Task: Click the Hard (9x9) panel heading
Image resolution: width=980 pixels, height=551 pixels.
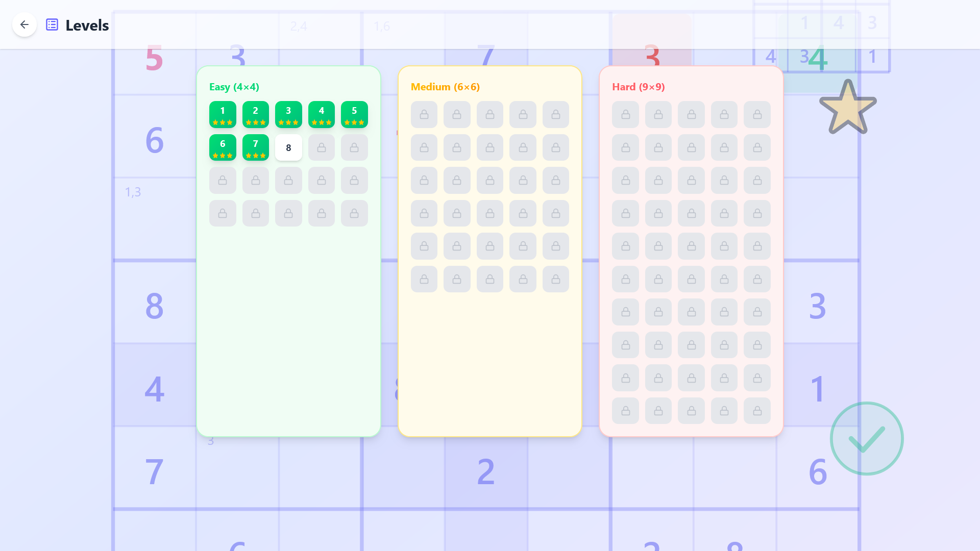Action: click(639, 87)
